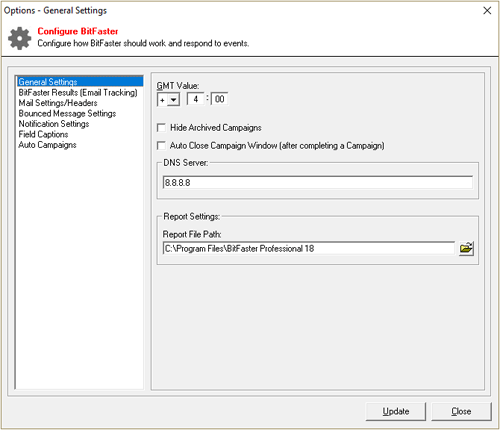Image resolution: width=500 pixels, height=430 pixels.
Task: Close the Options dialog with X
Action: click(x=487, y=11)
